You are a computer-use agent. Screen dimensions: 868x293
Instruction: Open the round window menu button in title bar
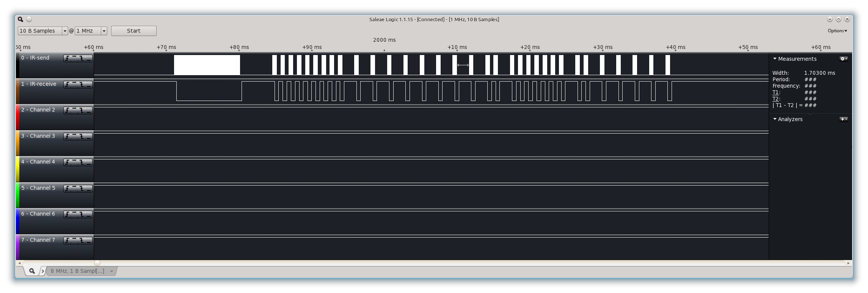click(29, 19)
